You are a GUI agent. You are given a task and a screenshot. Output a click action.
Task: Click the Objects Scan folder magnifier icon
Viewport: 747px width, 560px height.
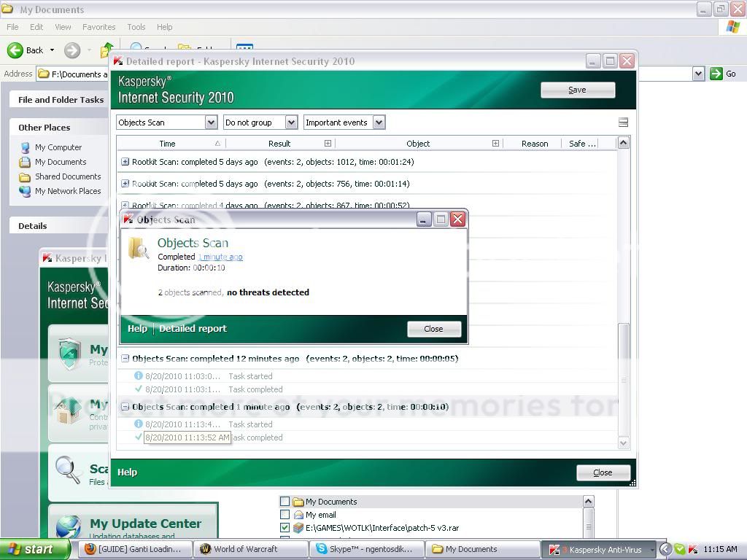click(139, 248)
